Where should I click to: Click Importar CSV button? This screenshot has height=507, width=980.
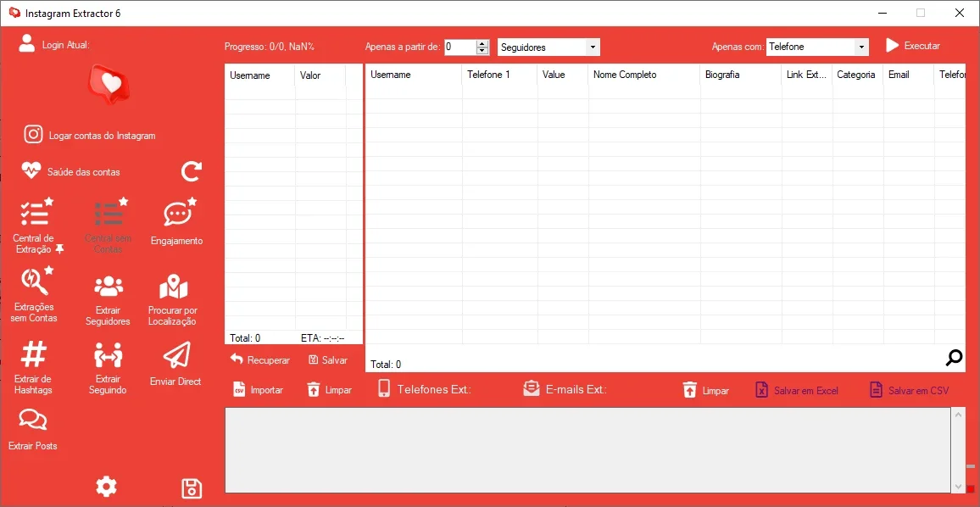click(x=258, y=389)
